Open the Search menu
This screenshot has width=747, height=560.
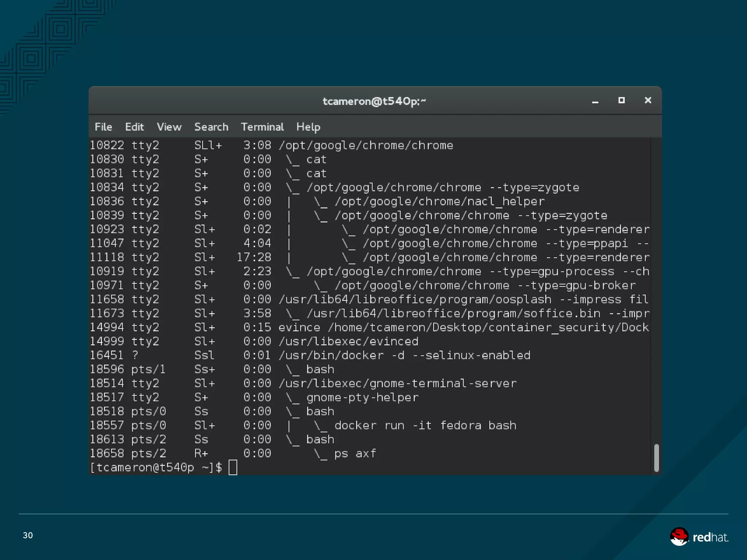(x=211, y=127)
